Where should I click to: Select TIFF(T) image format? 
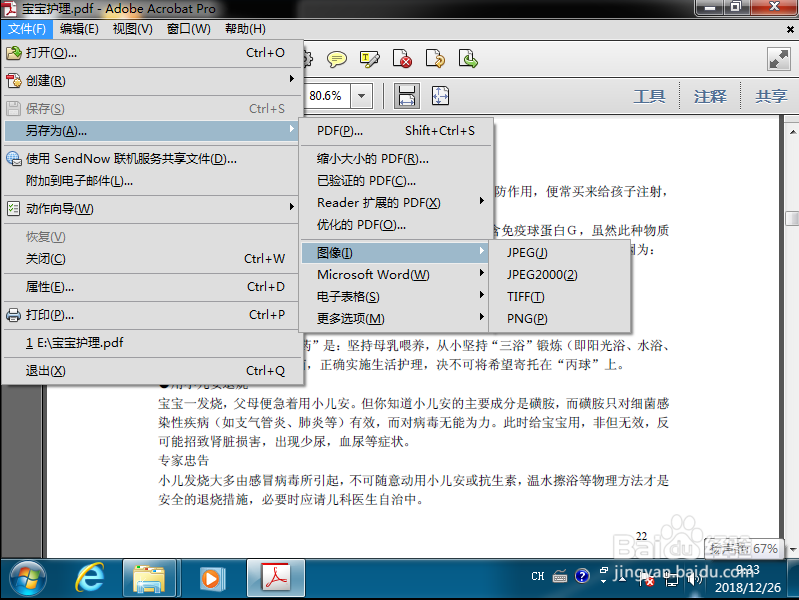tap(559, 297)
